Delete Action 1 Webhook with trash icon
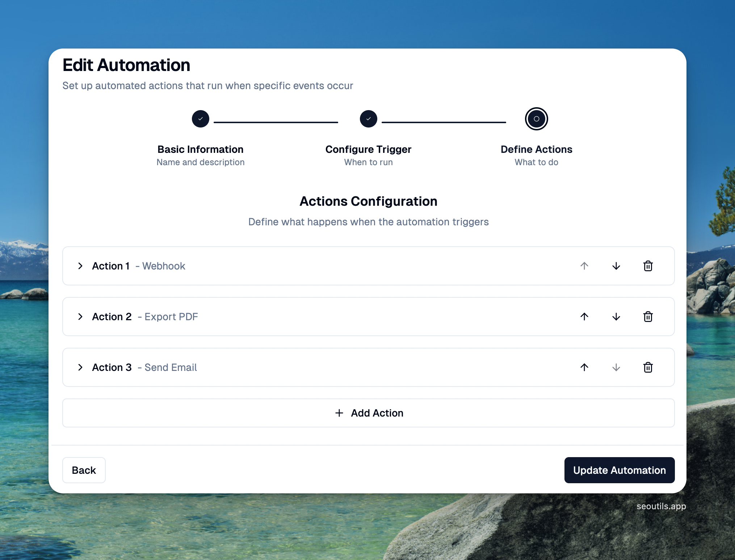The image size is (735, 560). (648, 266)
